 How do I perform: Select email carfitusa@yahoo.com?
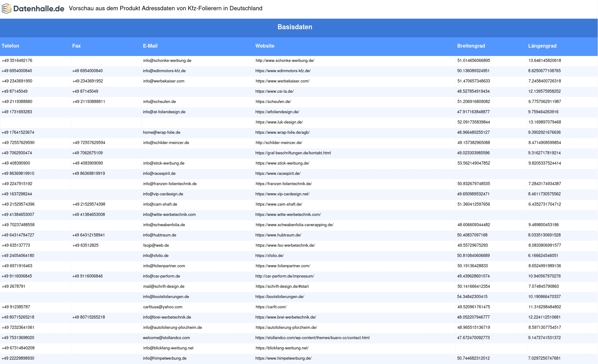tap(163, 307)
